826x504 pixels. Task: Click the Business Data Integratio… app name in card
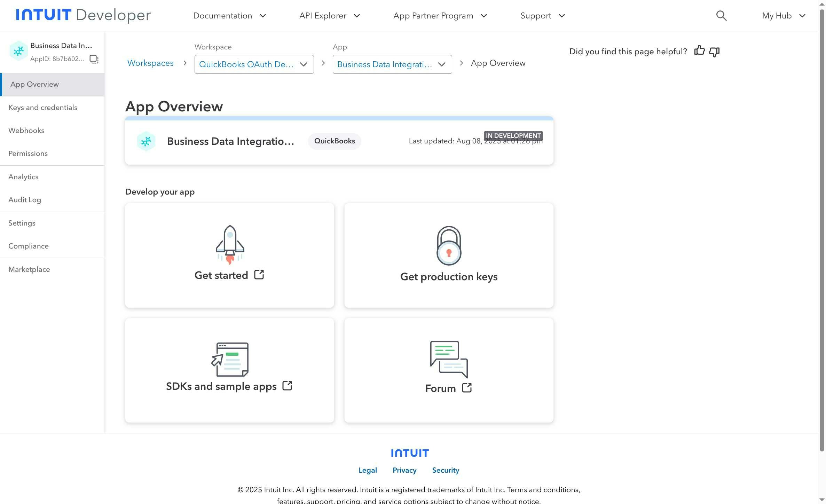230,141
